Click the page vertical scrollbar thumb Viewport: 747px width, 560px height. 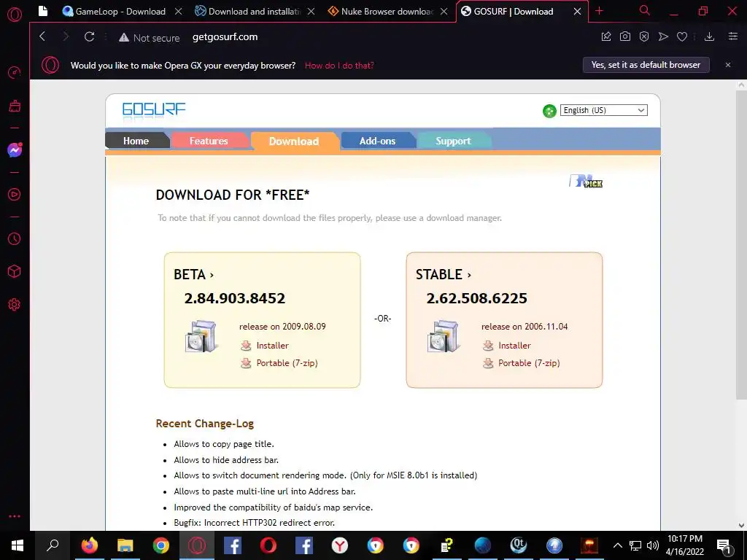(741, 245)
